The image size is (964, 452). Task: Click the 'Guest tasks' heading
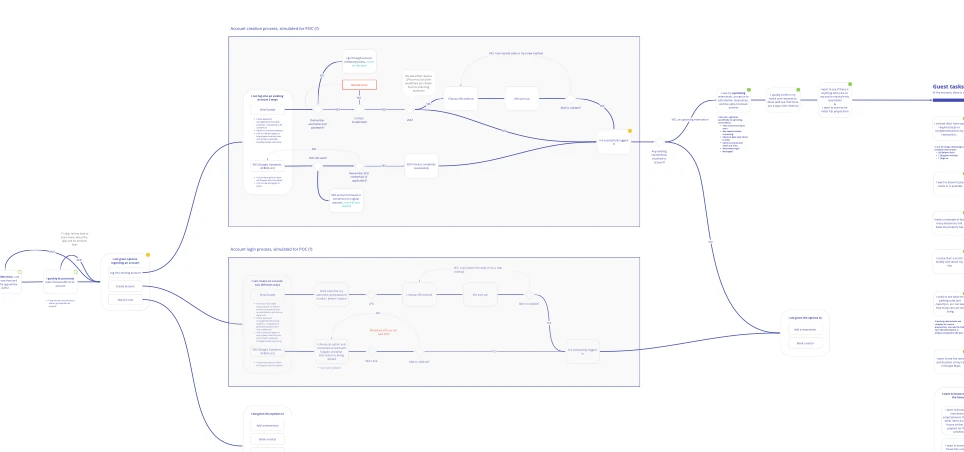948,87
